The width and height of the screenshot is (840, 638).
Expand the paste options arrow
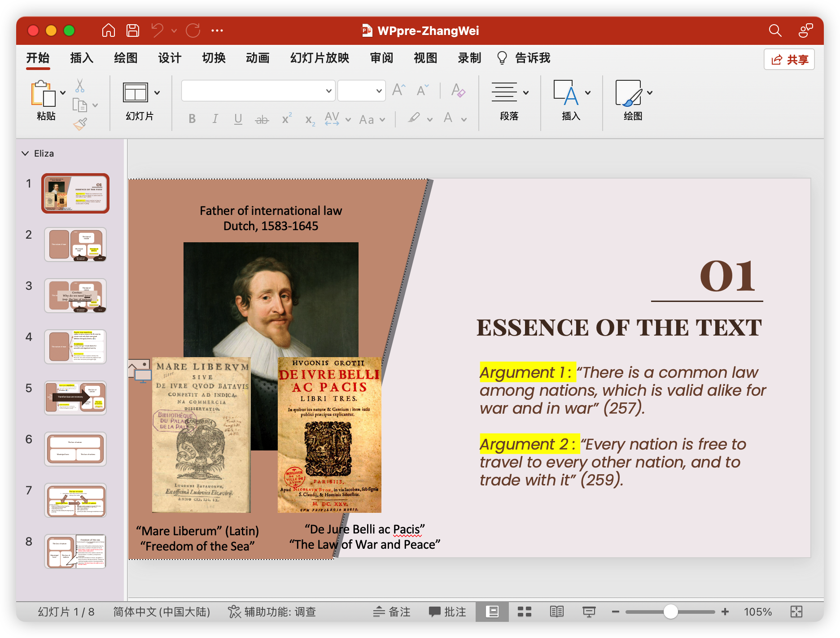63,93
